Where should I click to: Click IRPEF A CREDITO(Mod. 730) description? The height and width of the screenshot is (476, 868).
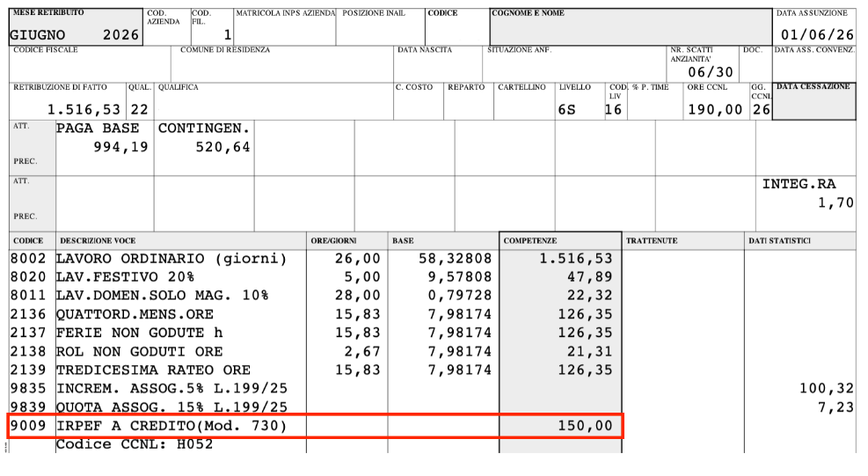[x=171, y=426]
